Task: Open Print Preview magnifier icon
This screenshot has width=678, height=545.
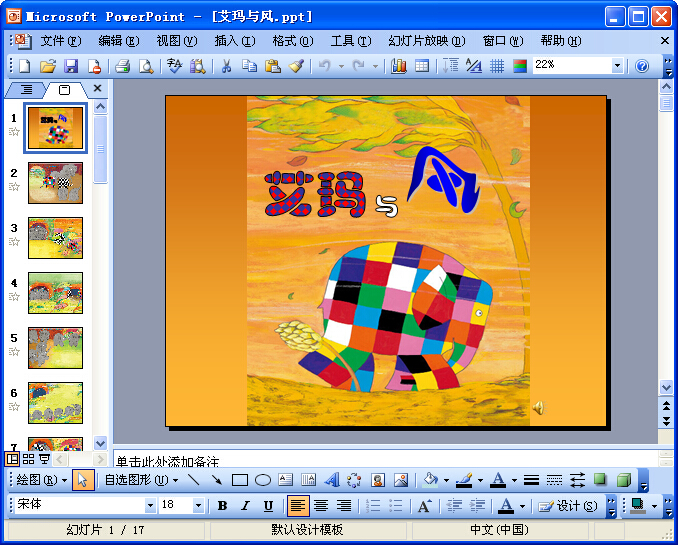Action: 146,66
